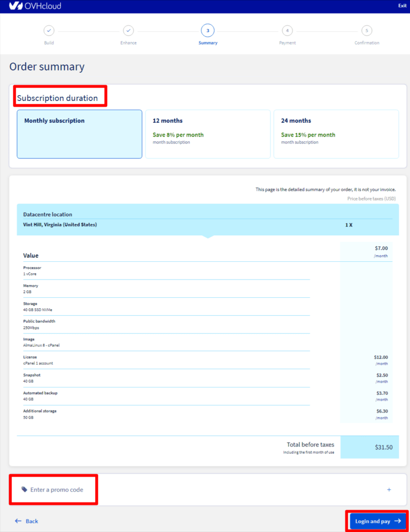This screenshot has height=532, width=410.
Task: Click the '$2.50' snapshot price
Action: (382, 375)
